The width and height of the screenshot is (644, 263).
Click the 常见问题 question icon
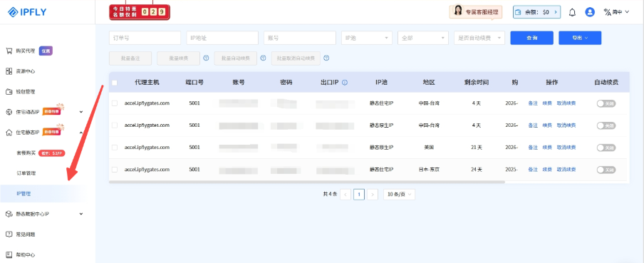coord(9,234)
